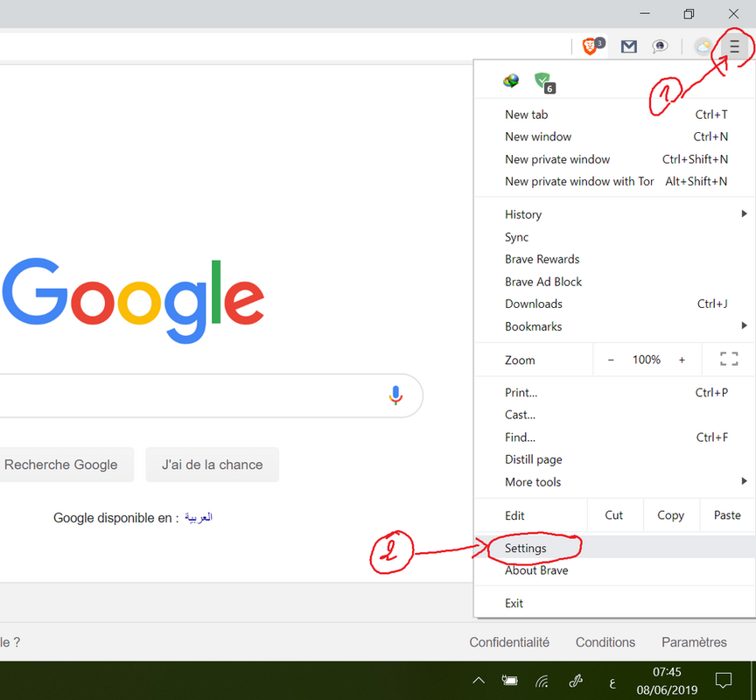Image resolution: width=756 pixels, height=700 pixels.
Task: Expand the History submenu
Action: point(615,214)
